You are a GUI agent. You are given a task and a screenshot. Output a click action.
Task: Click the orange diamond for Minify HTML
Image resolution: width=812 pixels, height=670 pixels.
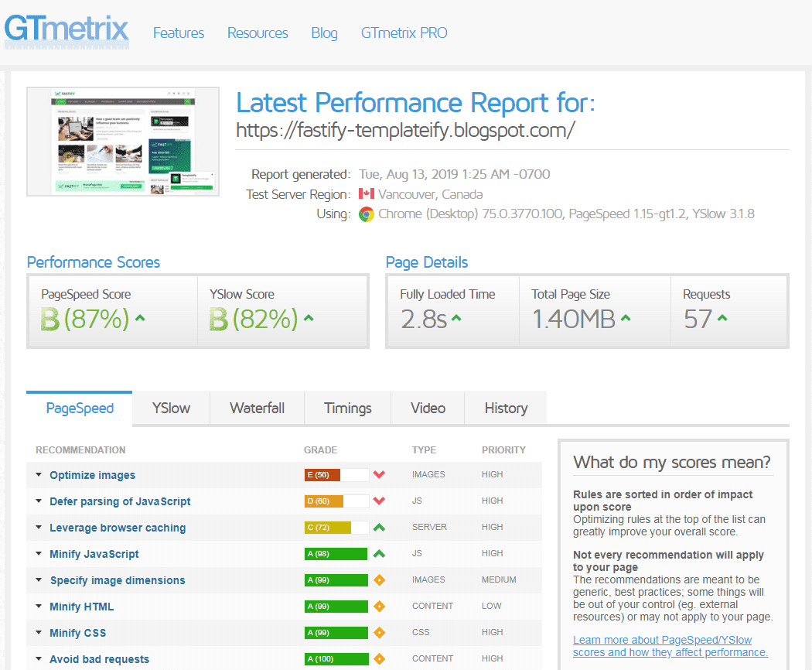click(x=379, y=607)
